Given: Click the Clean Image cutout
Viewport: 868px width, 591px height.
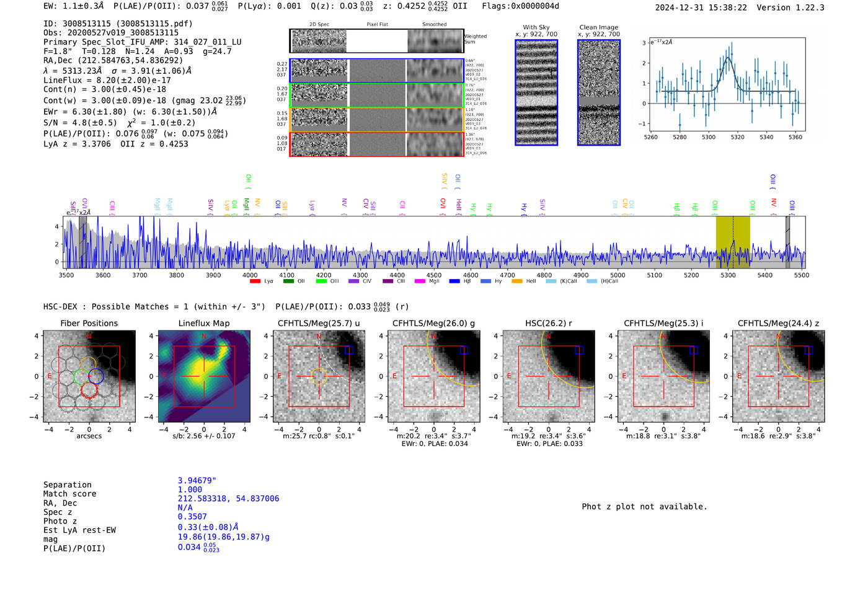Looking at the screenshot, I should 599,92.
